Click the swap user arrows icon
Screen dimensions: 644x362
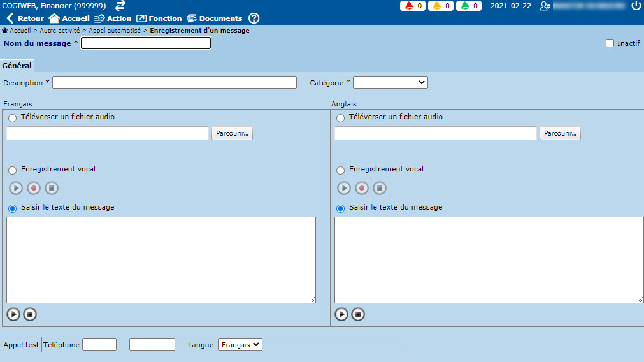(x=120, y=6)
